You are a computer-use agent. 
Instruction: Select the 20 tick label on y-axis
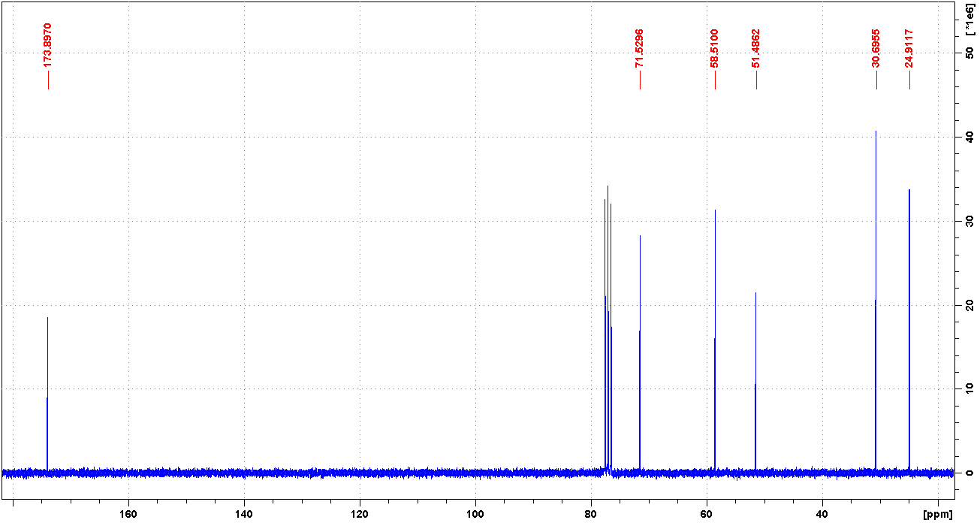(969, 305)
